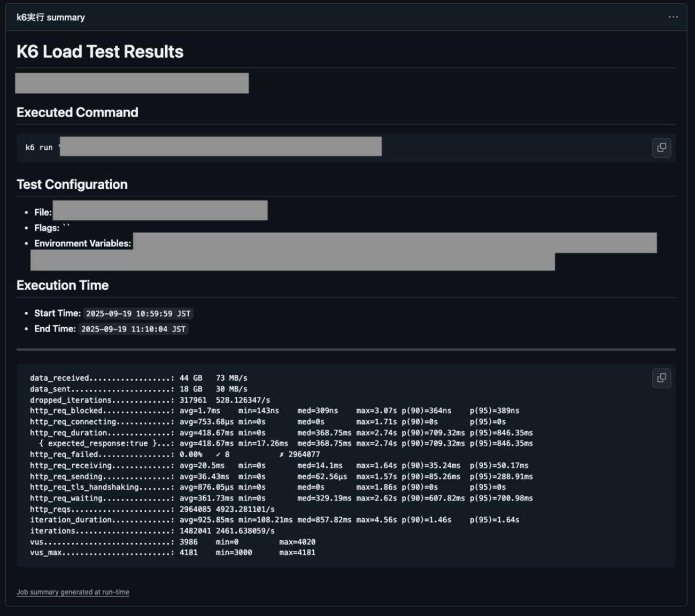Click the 'Executed Command' heading
695x616 pixels.
(x=78, y=112)
